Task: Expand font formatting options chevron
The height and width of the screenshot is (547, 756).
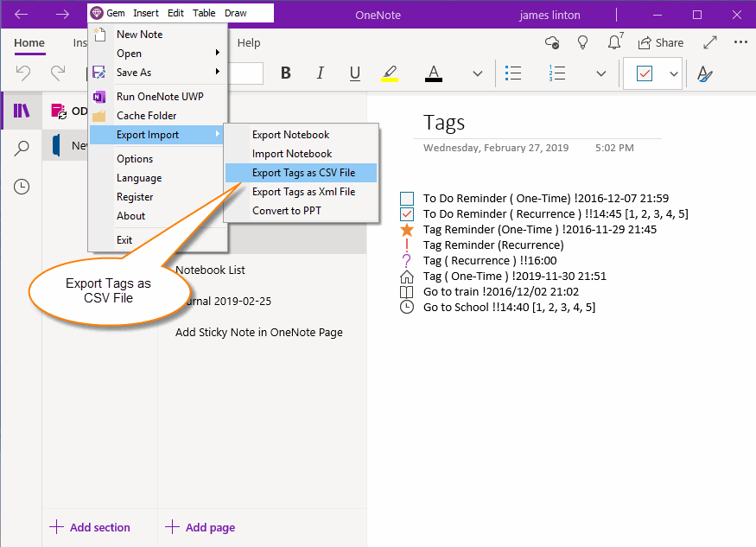Action: (x=477, y=73)
